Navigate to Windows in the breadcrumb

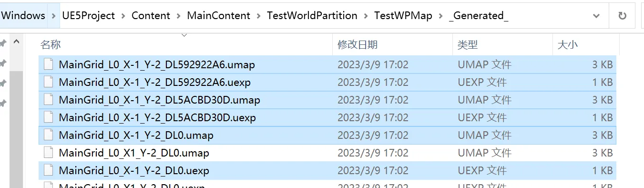click(x=23, y=16)
